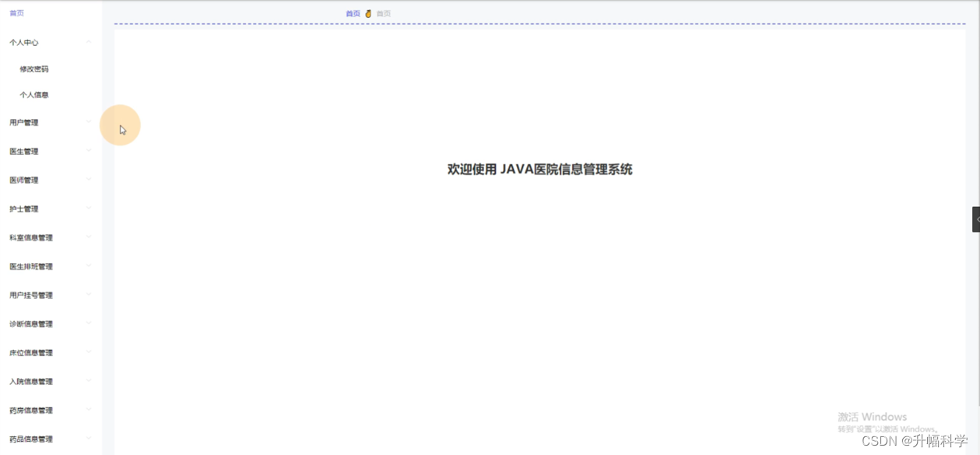Click the badge icon in the breadcrumb bar

pyautogui.click(x=367, y=12)
